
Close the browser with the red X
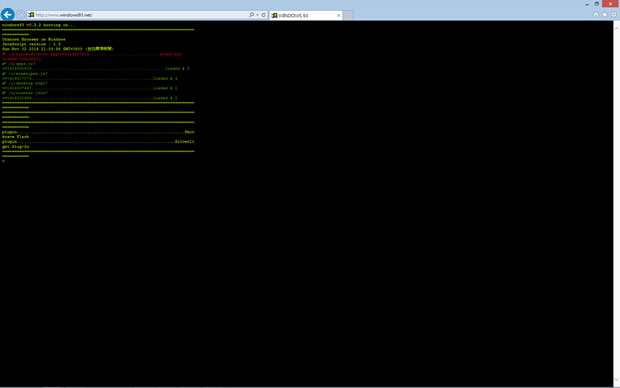point(610,4)
